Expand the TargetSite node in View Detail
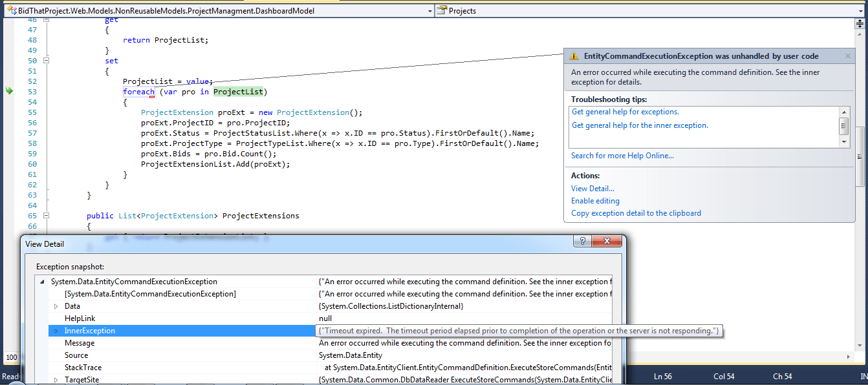 pyautogui.click(x=56, y=379)
